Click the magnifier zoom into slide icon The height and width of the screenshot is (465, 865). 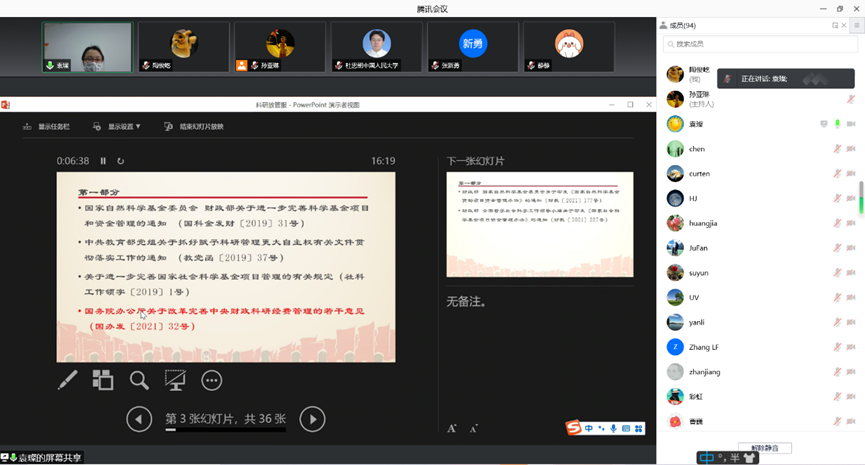tap(139, 380)
